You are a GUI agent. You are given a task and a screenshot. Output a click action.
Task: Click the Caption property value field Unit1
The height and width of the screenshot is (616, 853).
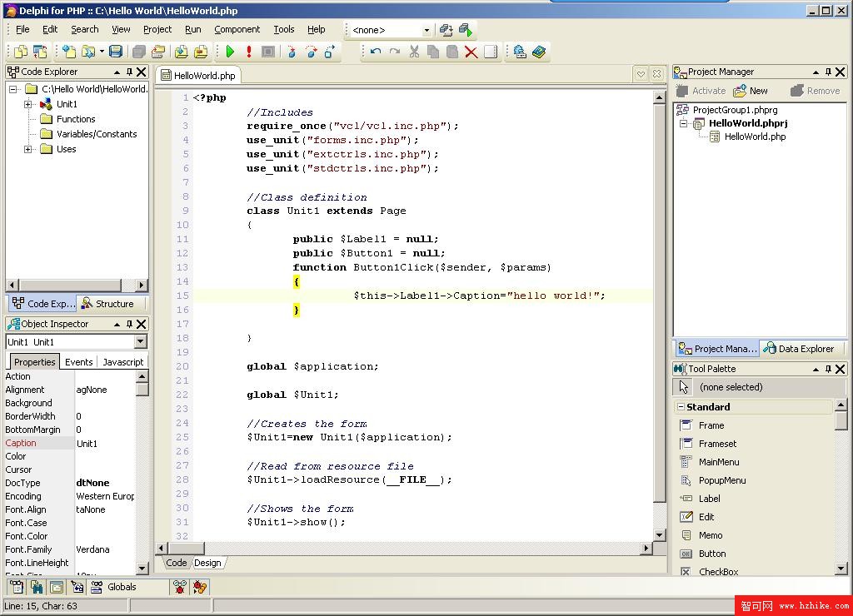pyautogui.click(x=104, y=443)
